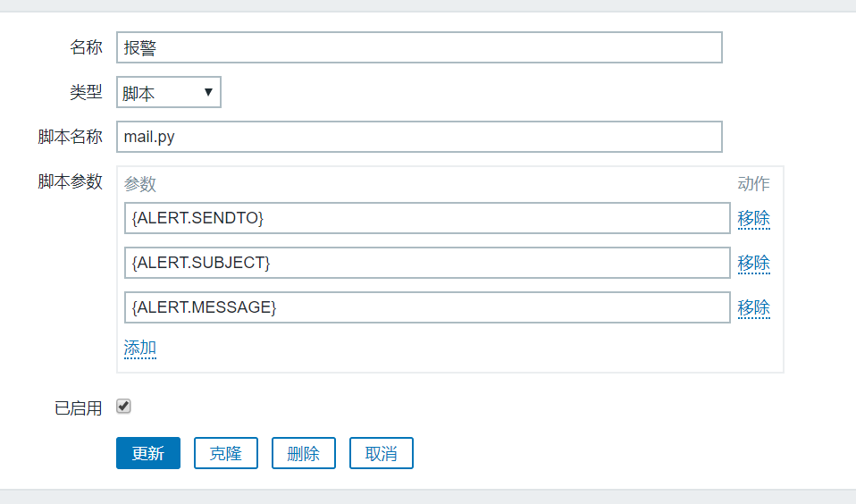Image resolution: width=856 pixels, height=504 pixels.
Task: Click the 名称 label text
Action: pos(87,48)
